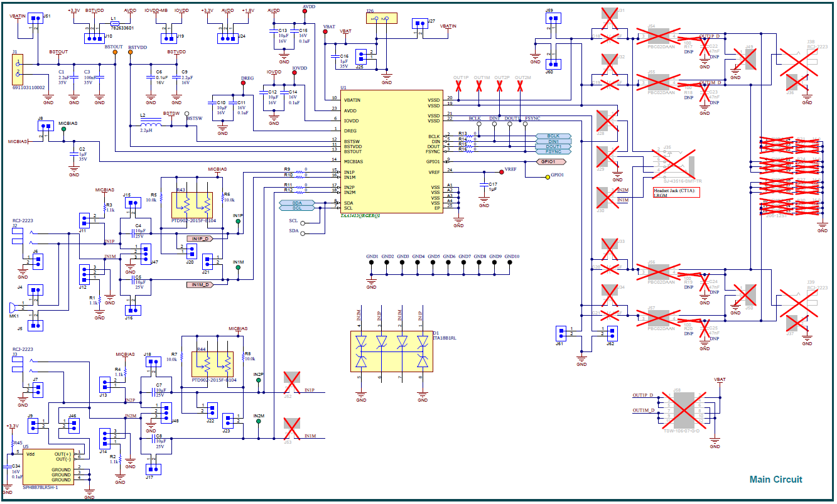Select the L1 782533601 ferrite bead
Image resolution: width=837 pixels, height=504 pixels.
(115, 22)
